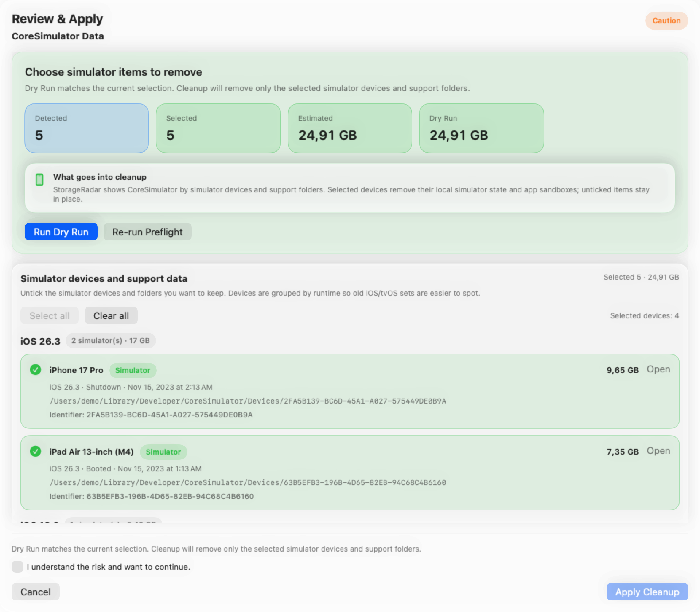Screen dimensions: 700x612
Task: Click the Simulator tag on iPad Air row
Action: coord(163,452)
